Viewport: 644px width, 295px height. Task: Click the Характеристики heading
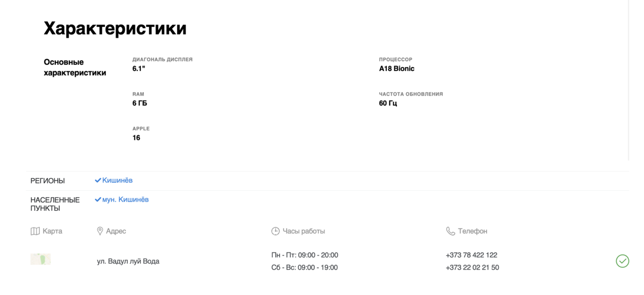click(x=115, y=28)
